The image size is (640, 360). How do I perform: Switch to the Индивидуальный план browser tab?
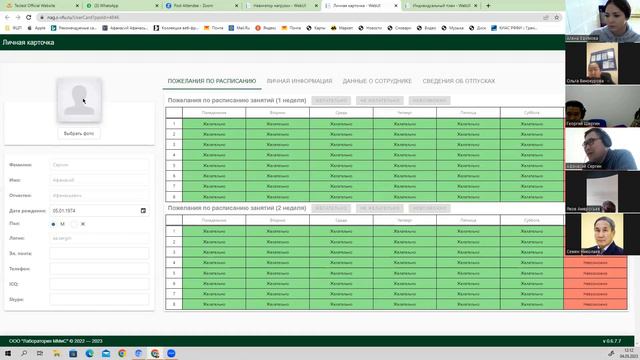441,6
